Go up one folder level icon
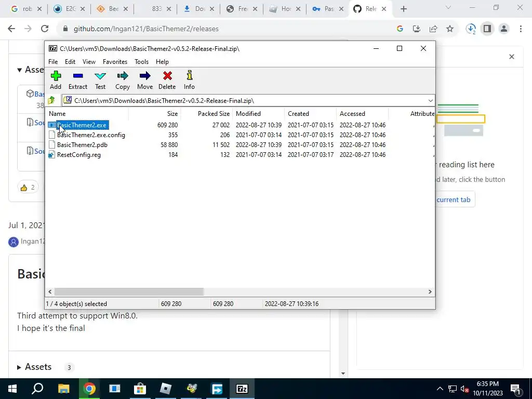 [x=51, y=100]
